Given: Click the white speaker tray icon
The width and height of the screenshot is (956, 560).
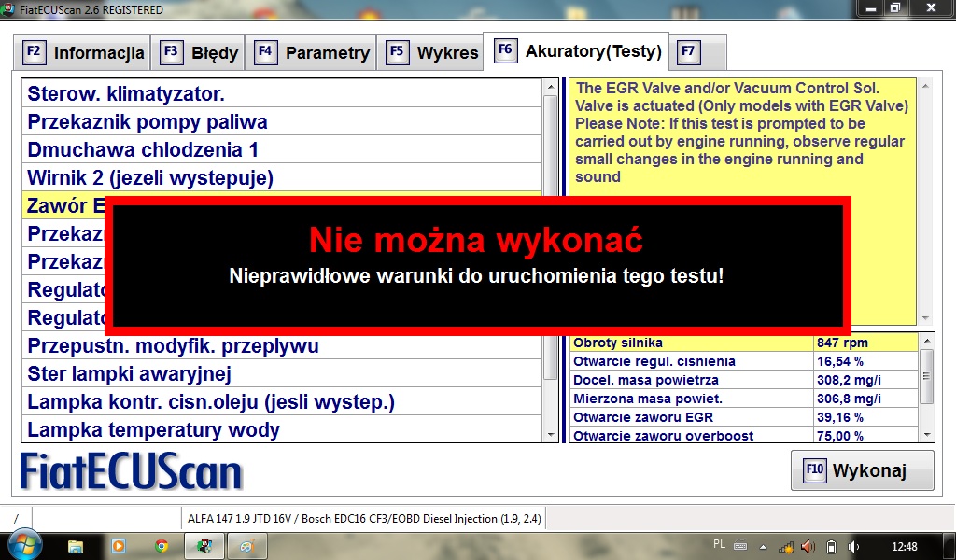Looking at the screenshot, I should coord(854,546).
